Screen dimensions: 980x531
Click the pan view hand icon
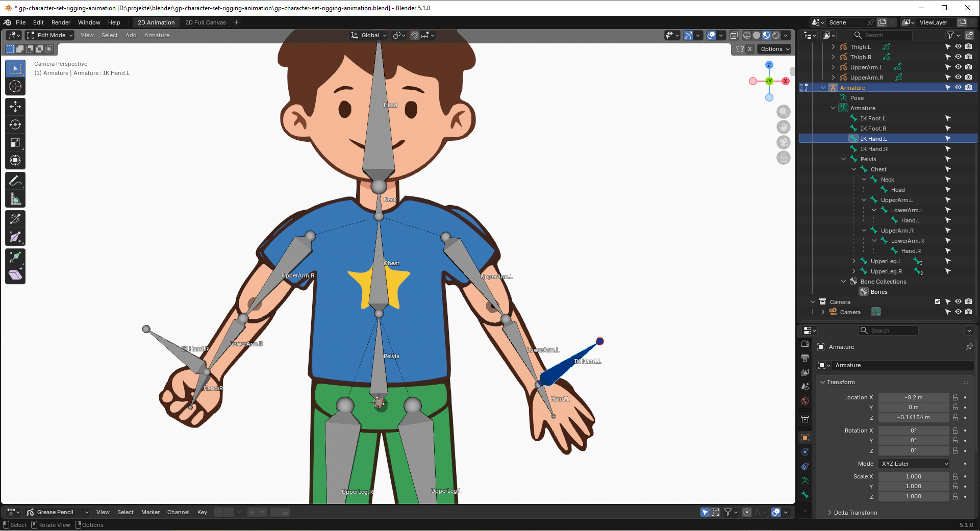pos(784,127)
